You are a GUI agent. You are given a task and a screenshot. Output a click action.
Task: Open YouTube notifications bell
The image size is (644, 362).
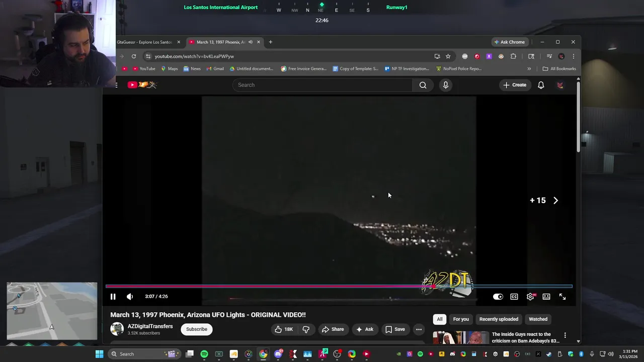541,85
